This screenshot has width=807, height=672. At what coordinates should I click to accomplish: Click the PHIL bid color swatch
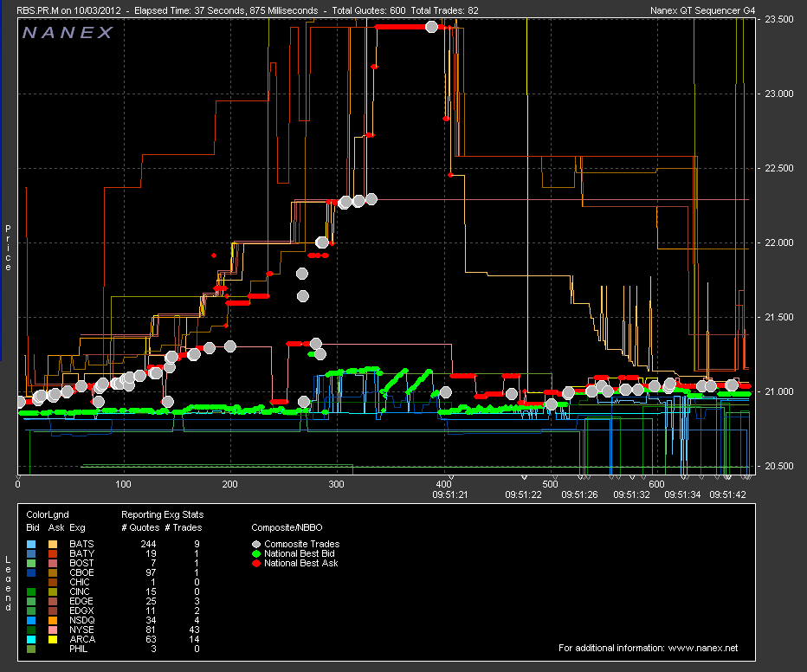31,649
